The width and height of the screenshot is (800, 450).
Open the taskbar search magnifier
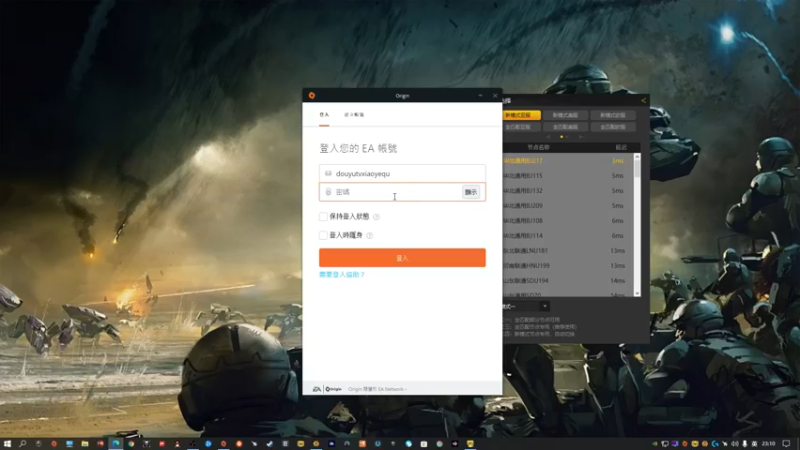[22, 444]
